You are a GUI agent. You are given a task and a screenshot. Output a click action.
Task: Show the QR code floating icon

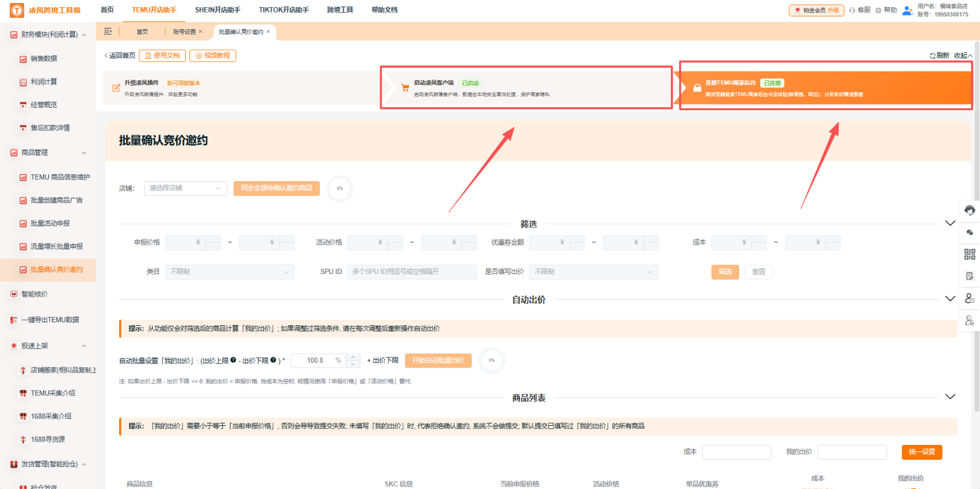(970, 254)
